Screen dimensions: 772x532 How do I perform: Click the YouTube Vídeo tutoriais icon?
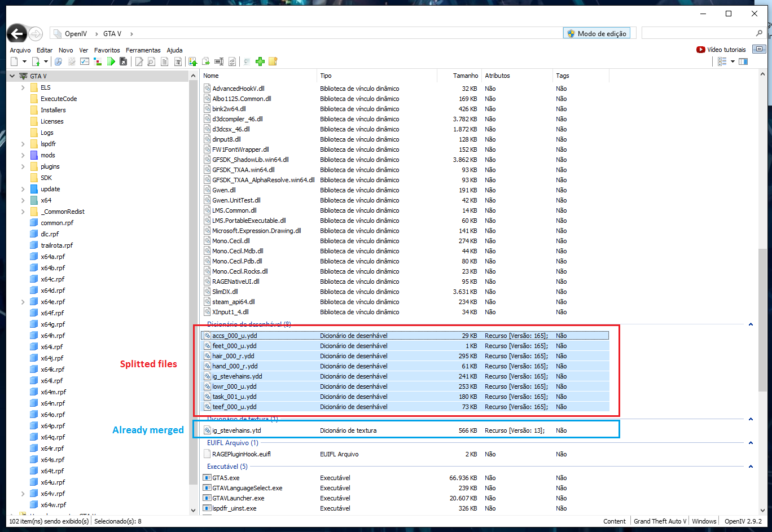[700, 50]
